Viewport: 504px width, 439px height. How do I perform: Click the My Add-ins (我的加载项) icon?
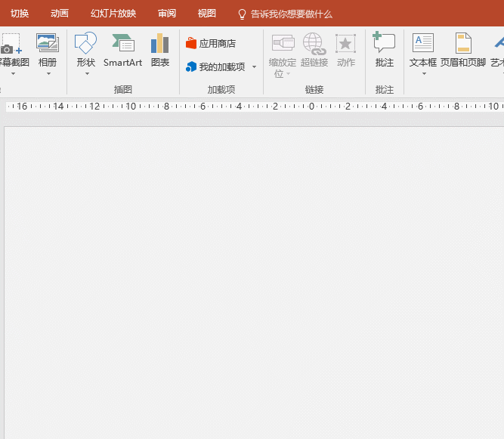191,67
